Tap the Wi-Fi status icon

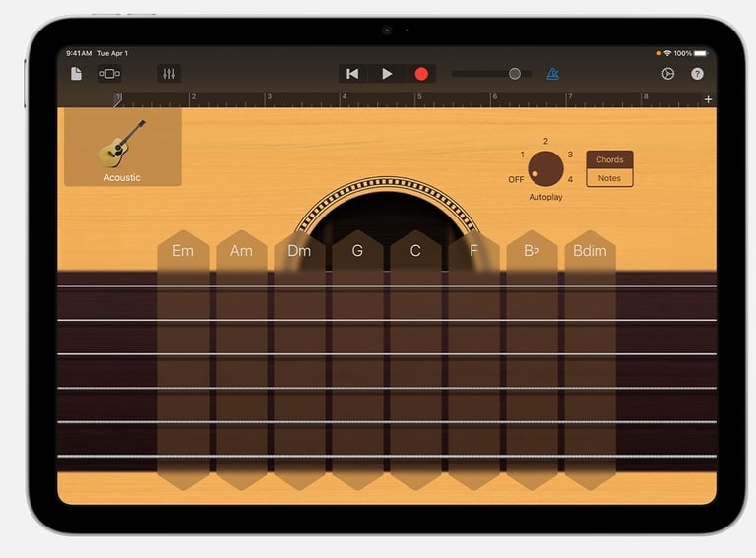pyautogui.click(x=667, y=53)
